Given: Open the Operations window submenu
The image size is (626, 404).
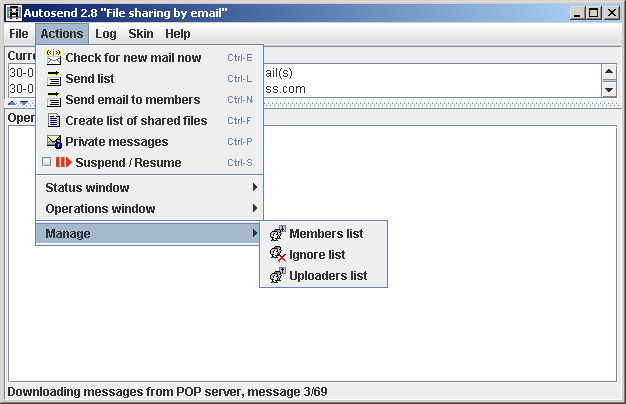Looking at the screenshot, I should coord(149,208).
